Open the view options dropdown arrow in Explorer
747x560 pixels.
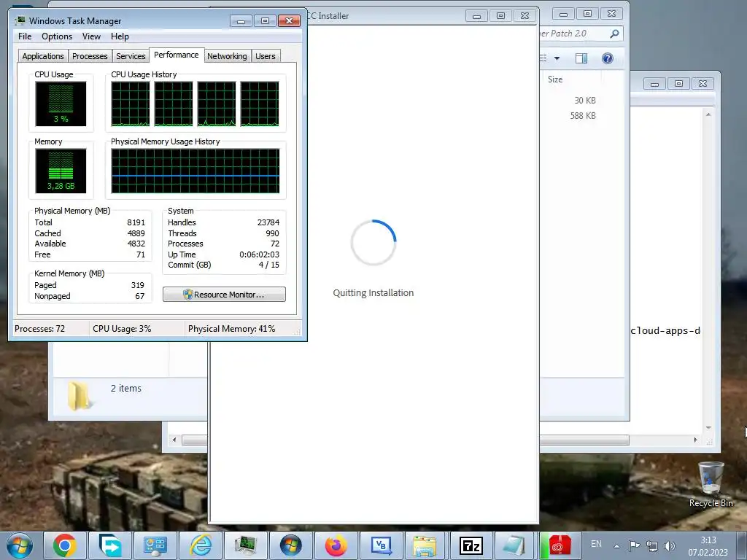point(557,58)
